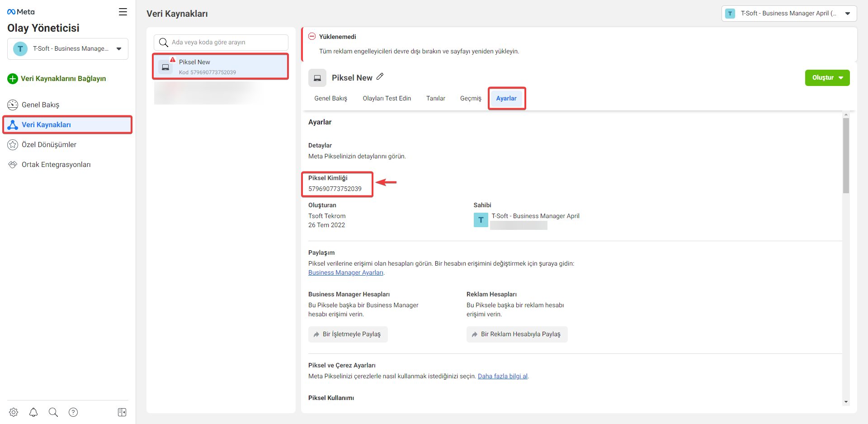Click the settings panel vertical scrollbar

[x=846, y=156]
